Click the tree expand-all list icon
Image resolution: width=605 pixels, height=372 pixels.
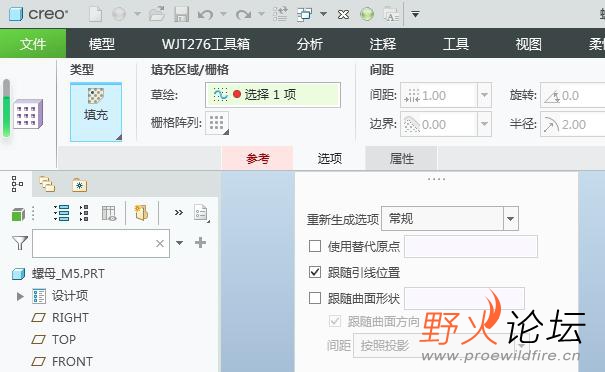61,213
